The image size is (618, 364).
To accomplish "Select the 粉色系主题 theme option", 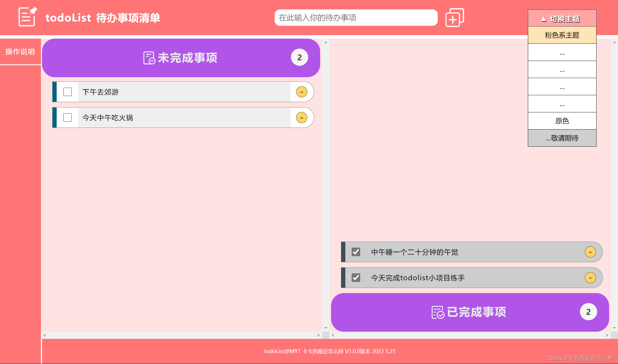I will tap(562, 35).
